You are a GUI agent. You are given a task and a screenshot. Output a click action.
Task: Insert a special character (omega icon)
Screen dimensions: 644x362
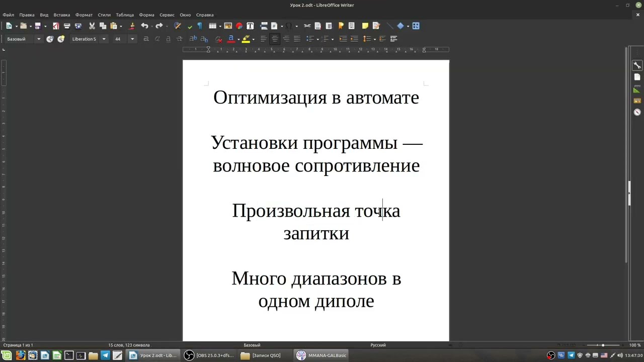tap(289, 26)
